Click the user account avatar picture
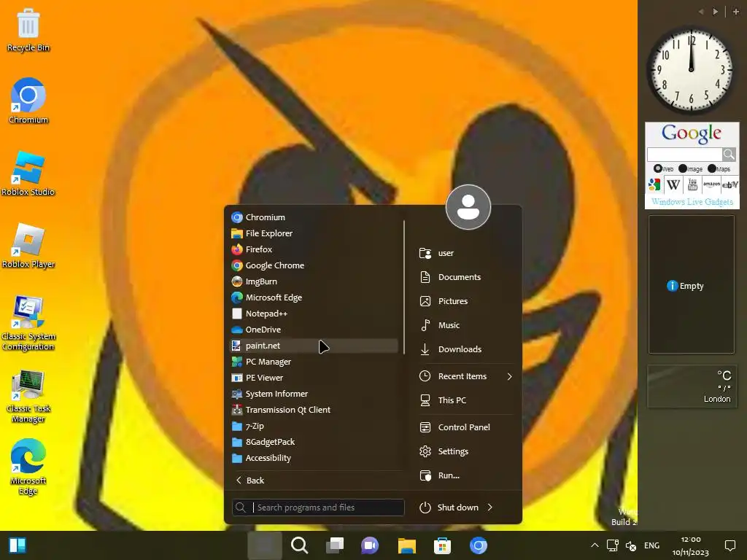The height and width of the screenshot is (560, 747). (468, 207)
